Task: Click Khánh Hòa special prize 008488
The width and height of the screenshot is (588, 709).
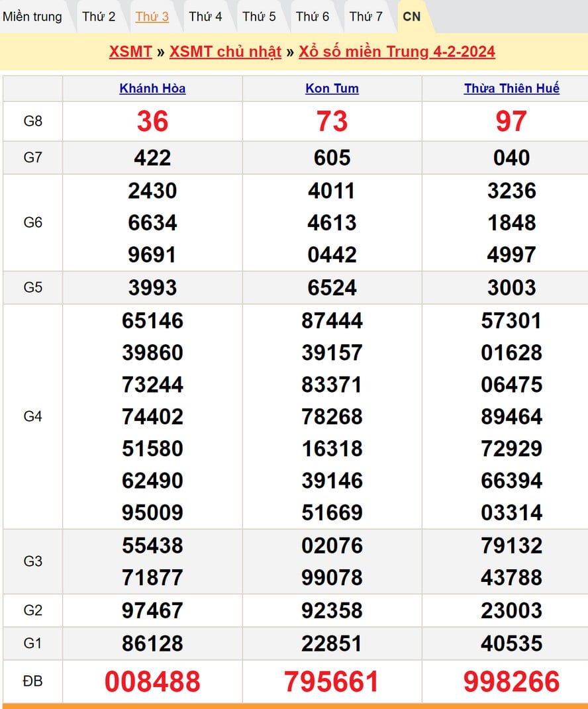Action: pyautogui.click(x=152, y=681)
